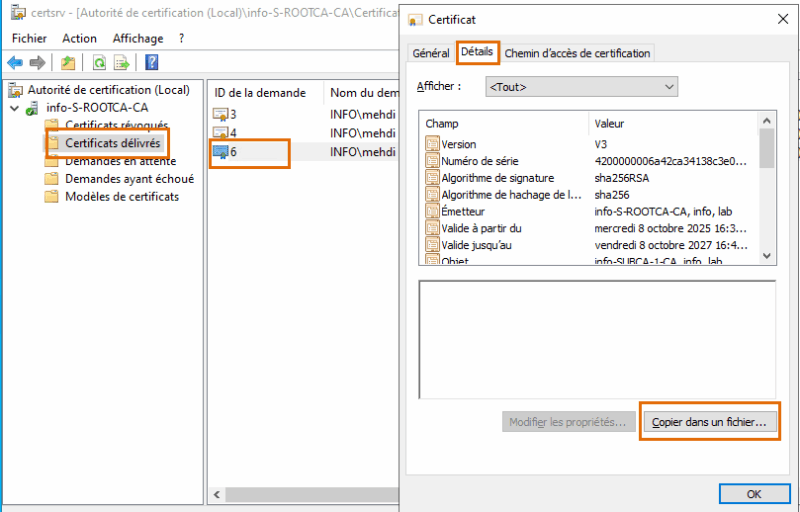Click the certificate icon of request 4
Viewport: 800px width, 512px height.
(x=220, y=133)
